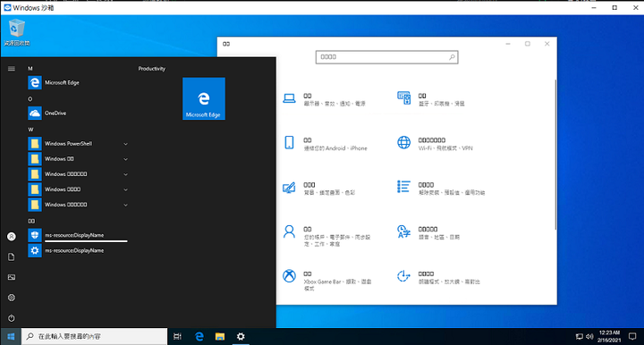This screenshot has width=644, height=345.
Task: Click the Xbox Game Bar description text
Action: 337,285
